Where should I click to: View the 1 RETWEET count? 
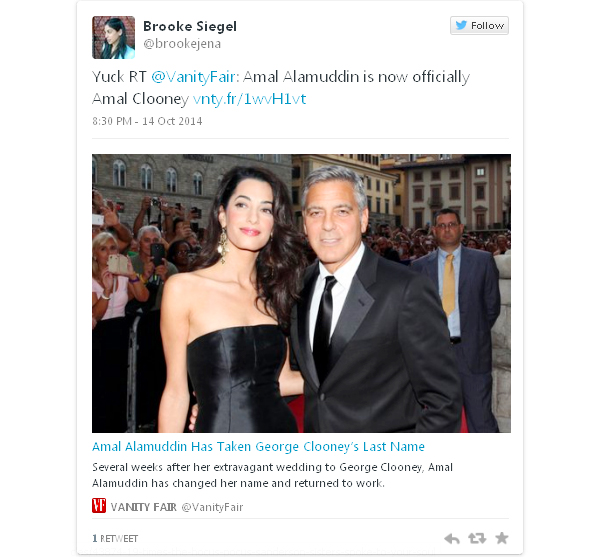click(x=115, y=539)
